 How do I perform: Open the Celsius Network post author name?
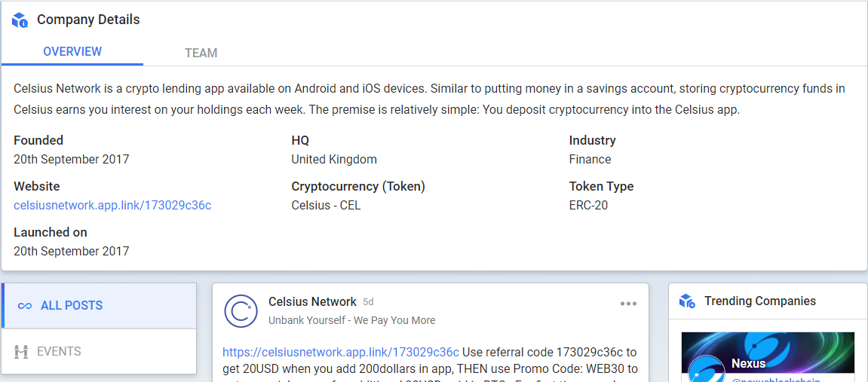(312, 302)
